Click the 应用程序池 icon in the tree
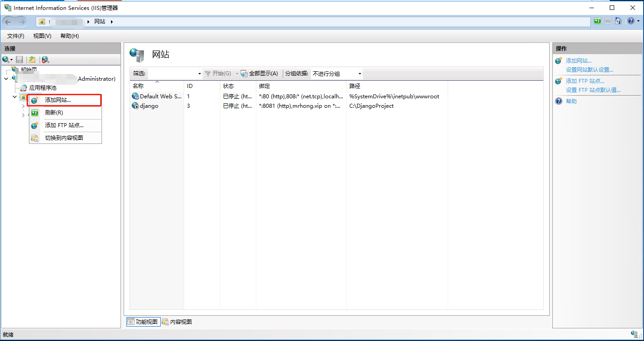The image size is (644, 341). tap(24, 88)
